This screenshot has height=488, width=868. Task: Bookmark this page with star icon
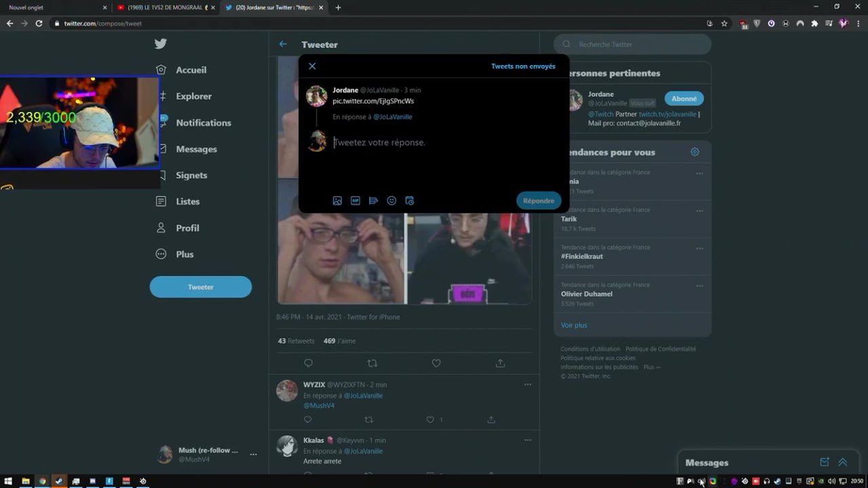coord(724,23)
